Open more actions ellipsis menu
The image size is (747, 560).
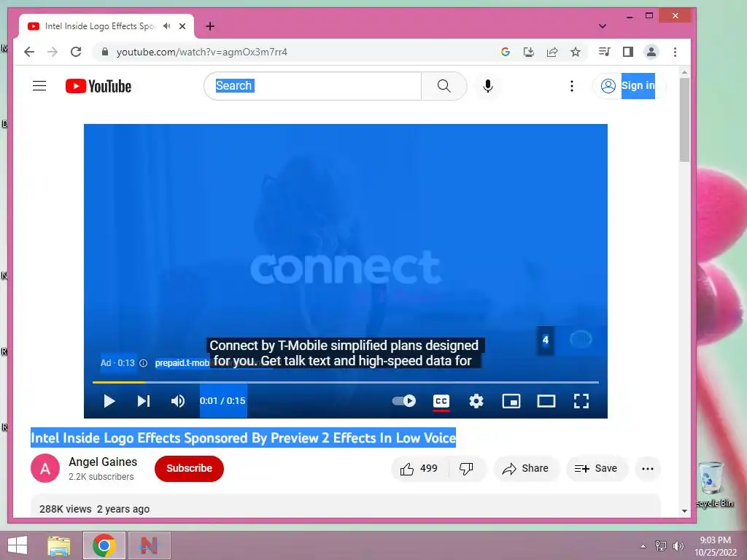(x=648, y=469)
